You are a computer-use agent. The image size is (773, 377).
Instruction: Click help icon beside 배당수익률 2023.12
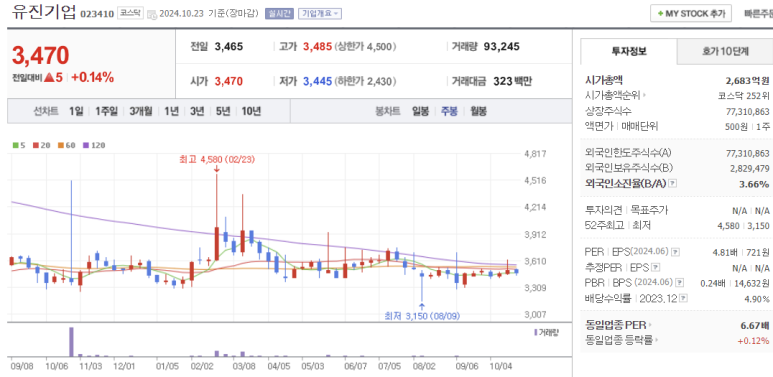[683, 298]
